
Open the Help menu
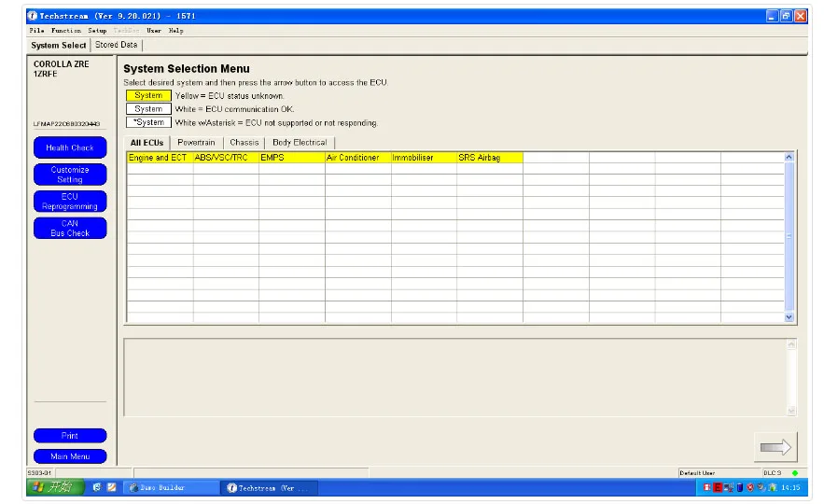tap(176, 31)
